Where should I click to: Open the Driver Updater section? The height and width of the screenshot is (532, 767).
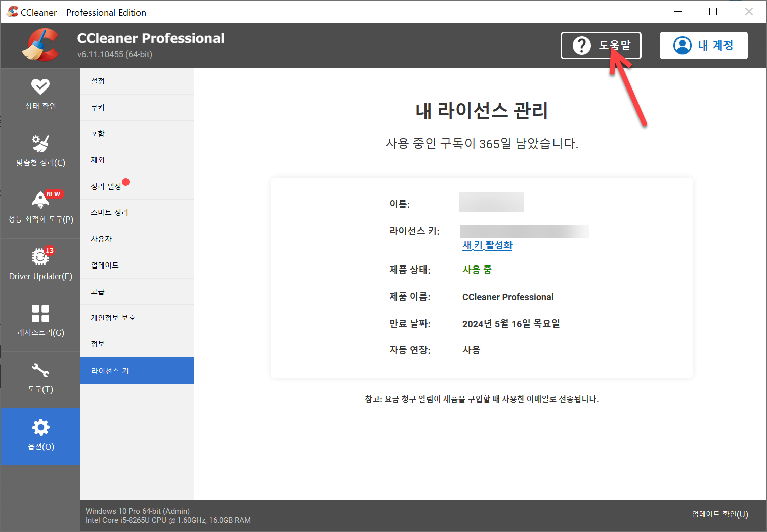(40, 267)
